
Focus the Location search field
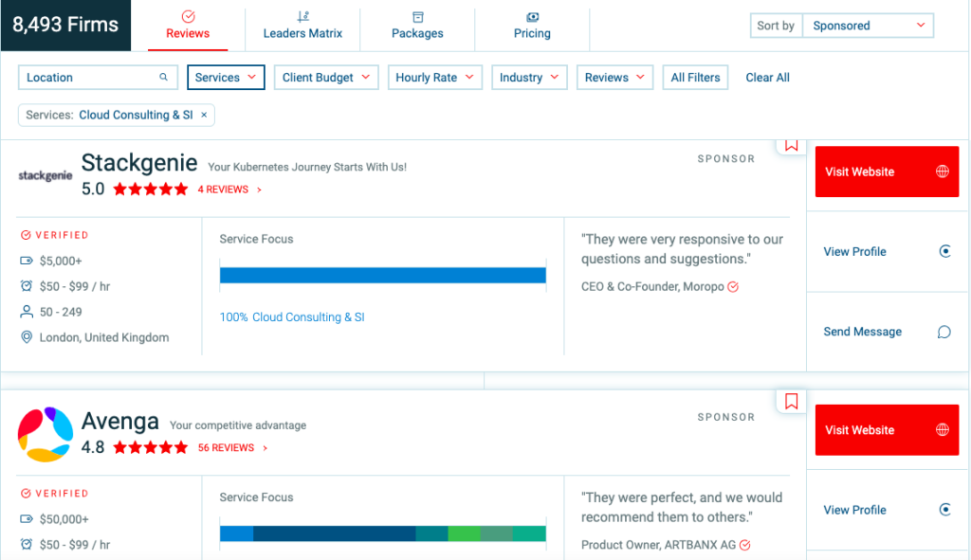point(98,78)
